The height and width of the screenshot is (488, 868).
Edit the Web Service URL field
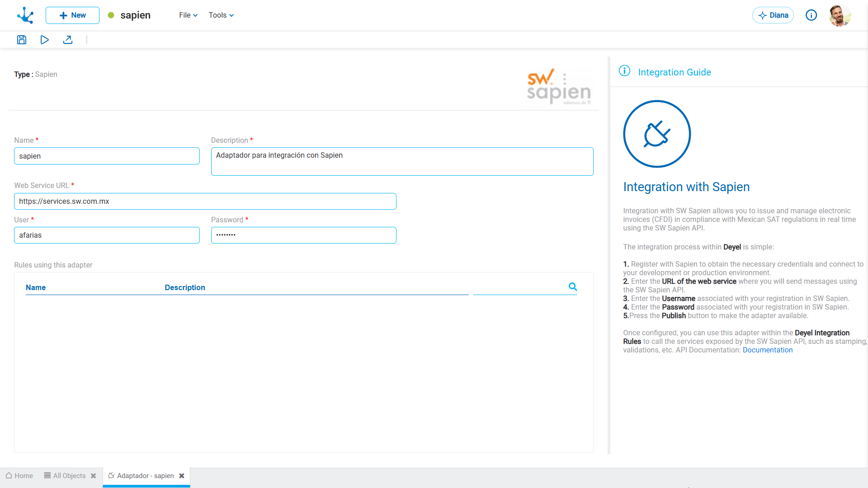205,201
